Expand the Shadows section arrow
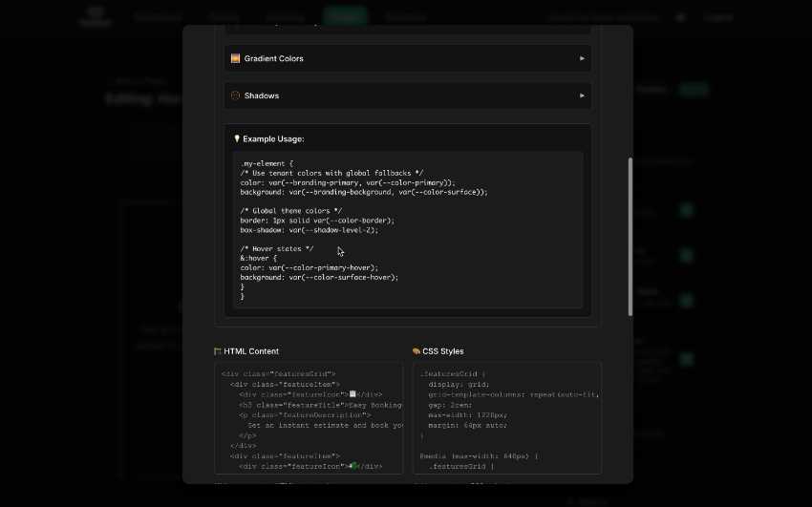This screenshot has height=507, width=812. pyautogui.click(x=582, y=95)
